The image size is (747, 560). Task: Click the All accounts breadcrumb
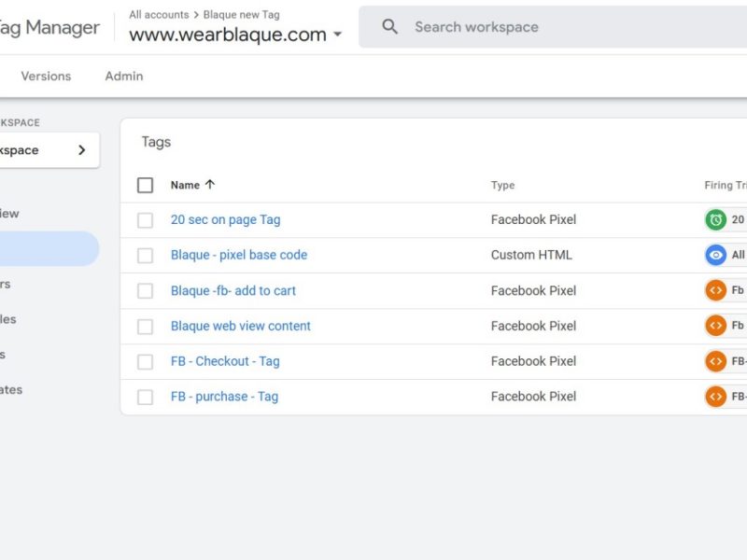pyautogui.click(x=159, y=15)
